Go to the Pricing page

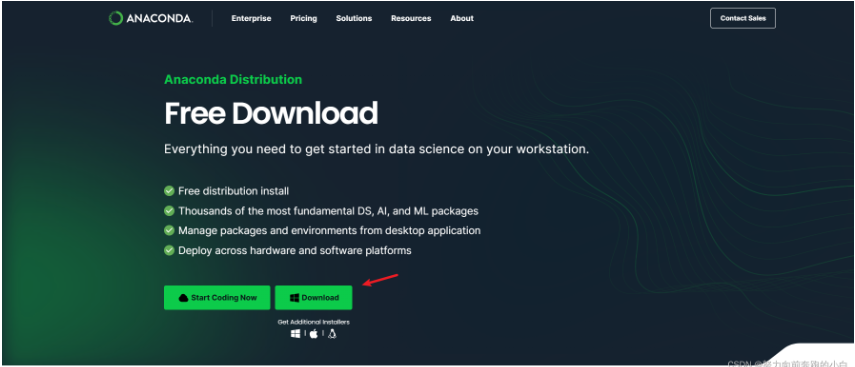(x=304, y=19)
